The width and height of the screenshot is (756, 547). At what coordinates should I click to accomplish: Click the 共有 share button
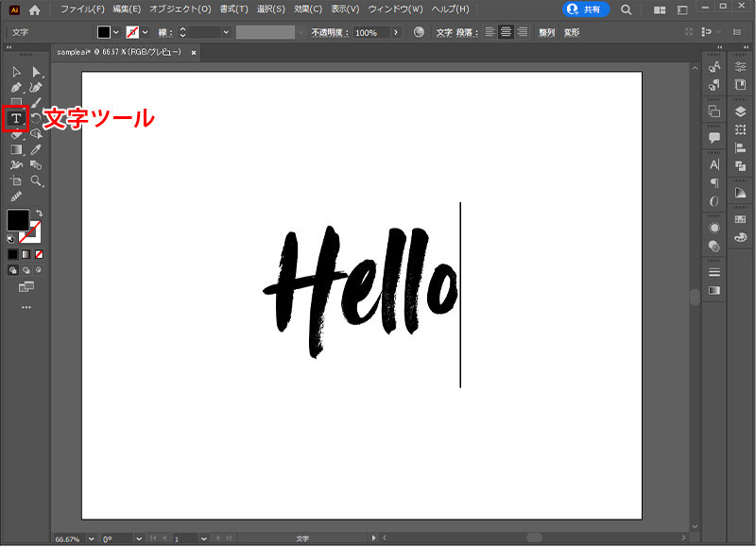(x=586, y=9)
